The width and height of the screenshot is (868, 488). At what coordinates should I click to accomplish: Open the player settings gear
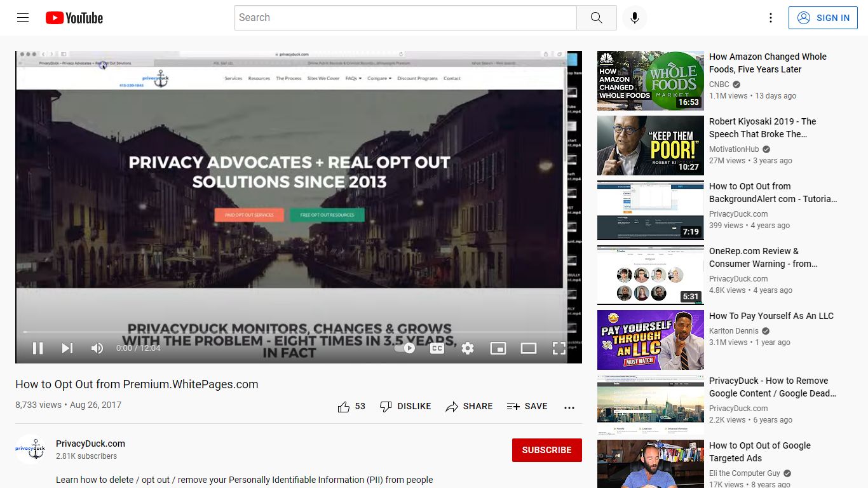(468, 348)
